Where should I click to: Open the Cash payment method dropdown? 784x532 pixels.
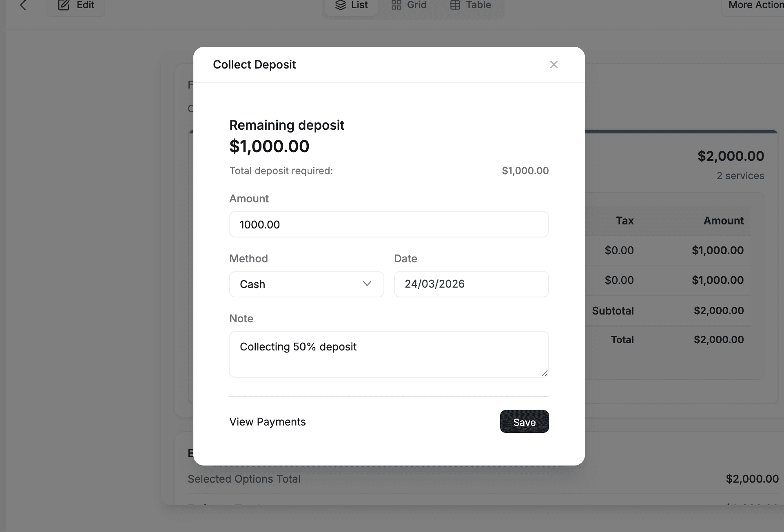(306, 284)
